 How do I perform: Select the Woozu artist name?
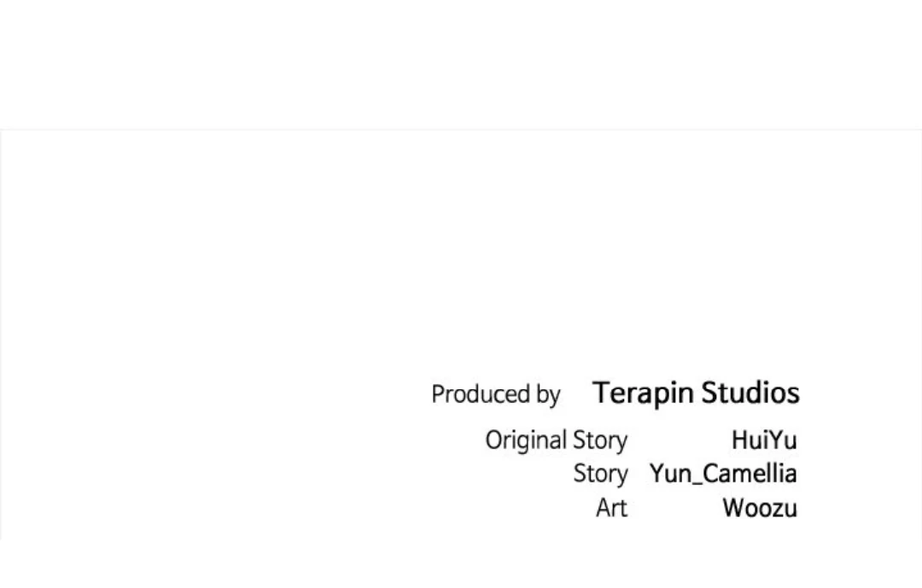pyautogui.click(x=759, y=508)
